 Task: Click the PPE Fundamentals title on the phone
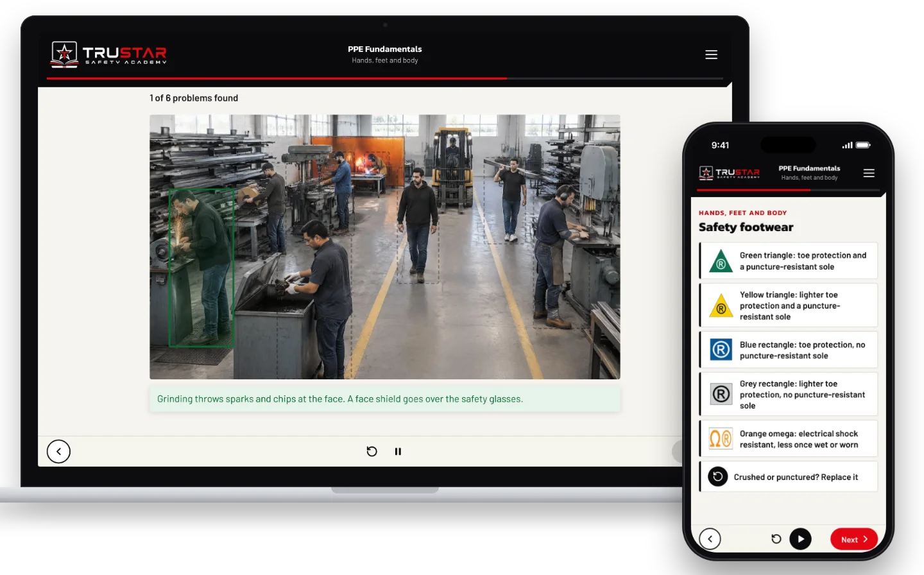pos(809,168)
